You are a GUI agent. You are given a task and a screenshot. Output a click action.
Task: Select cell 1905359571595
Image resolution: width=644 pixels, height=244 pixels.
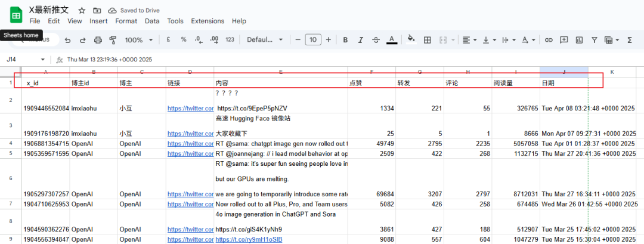pyautogui.click(x=45, y=153)
